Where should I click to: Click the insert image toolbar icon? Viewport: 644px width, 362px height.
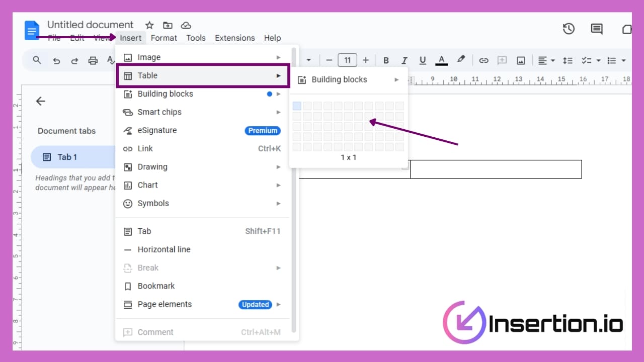(x=521, y=60)
